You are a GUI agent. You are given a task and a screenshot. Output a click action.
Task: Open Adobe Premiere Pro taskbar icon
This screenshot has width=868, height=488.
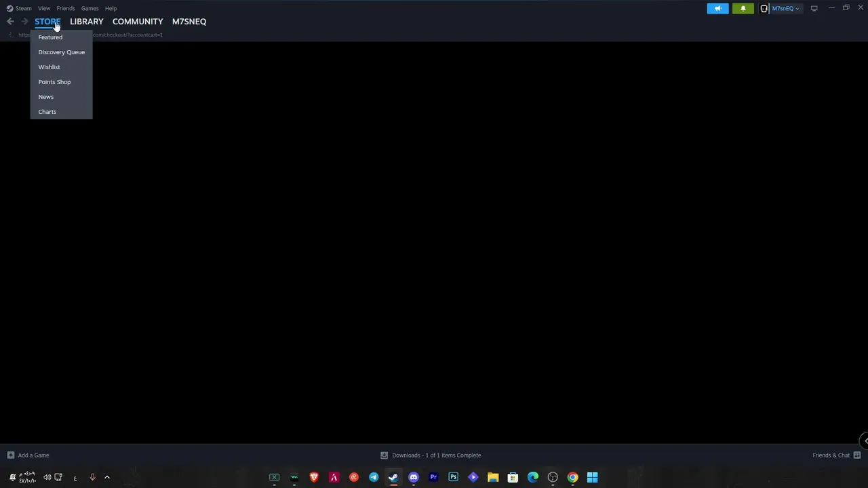(x=433, y=477)
